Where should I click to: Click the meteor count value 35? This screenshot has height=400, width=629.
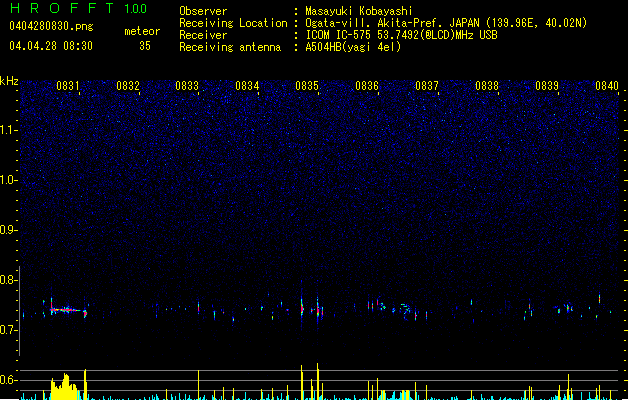click(145, 46)
